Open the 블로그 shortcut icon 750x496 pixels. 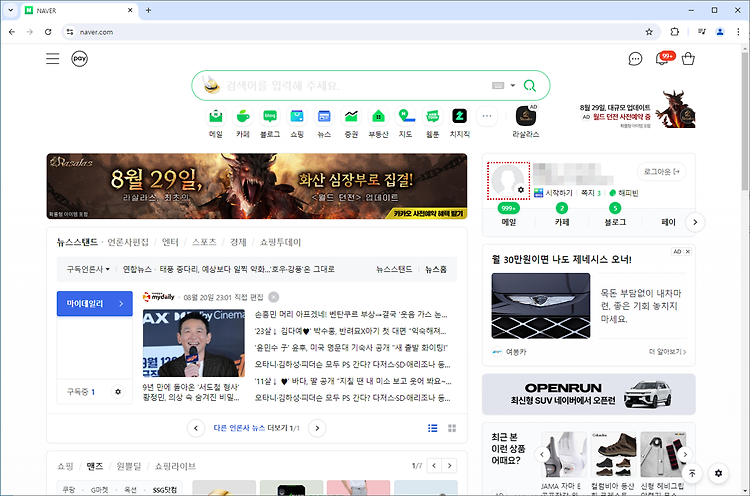click(x=270, y=116)
